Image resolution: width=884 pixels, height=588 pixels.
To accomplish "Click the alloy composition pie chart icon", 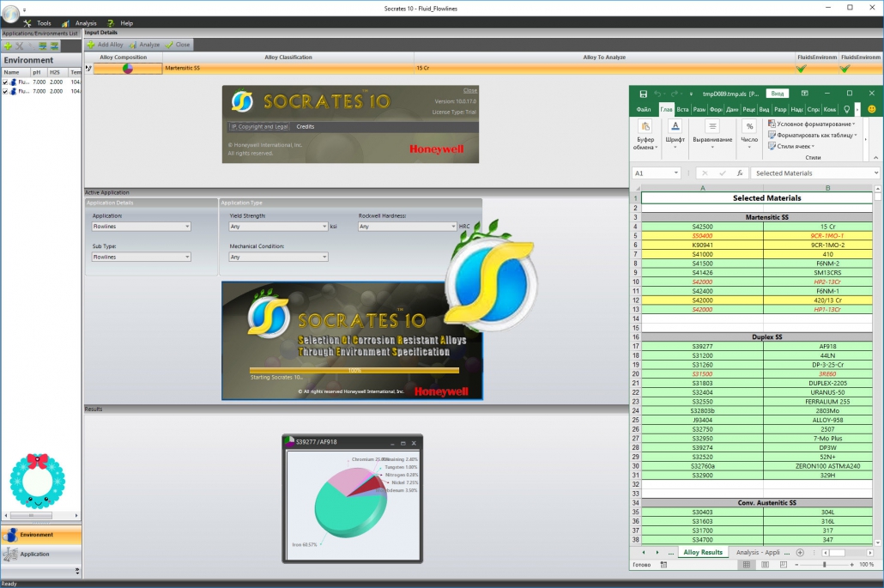I will coord(127,67).
